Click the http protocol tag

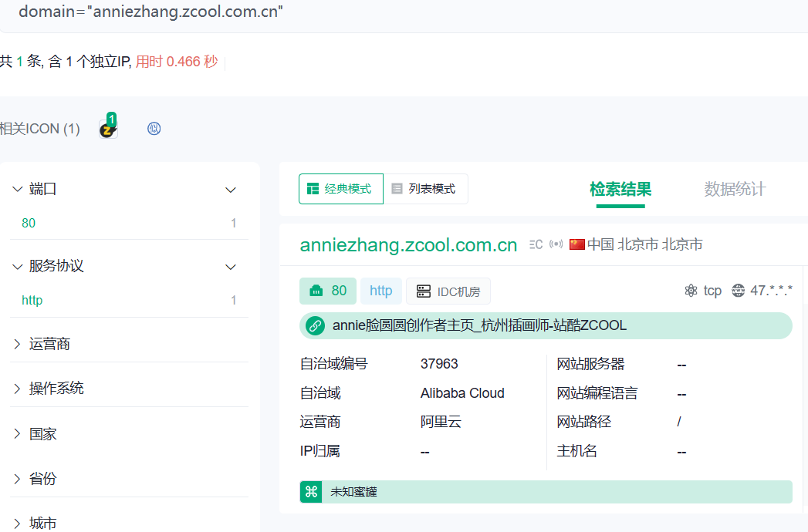tap(380, 291)
